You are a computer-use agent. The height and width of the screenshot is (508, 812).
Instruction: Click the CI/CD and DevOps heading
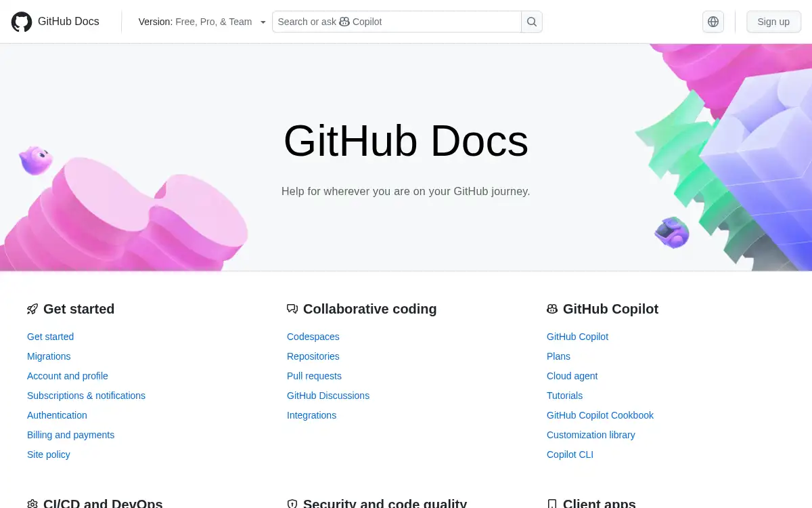103,503
